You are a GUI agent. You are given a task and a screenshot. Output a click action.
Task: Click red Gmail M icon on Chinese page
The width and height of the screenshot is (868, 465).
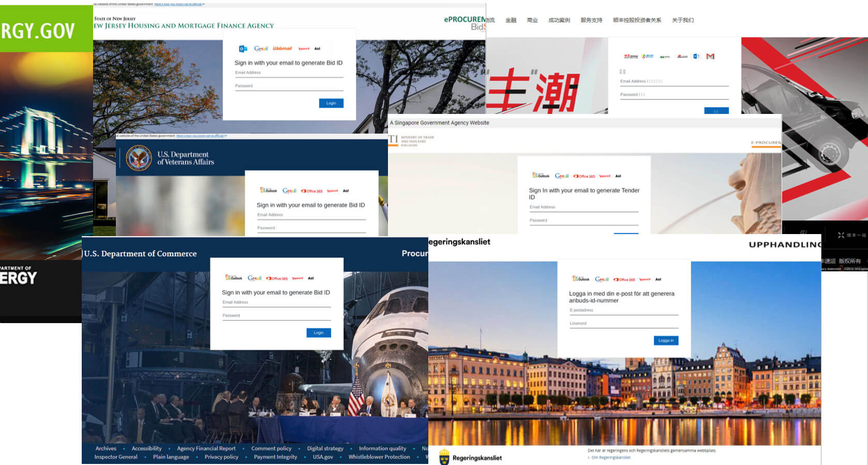tap(710, 56)
